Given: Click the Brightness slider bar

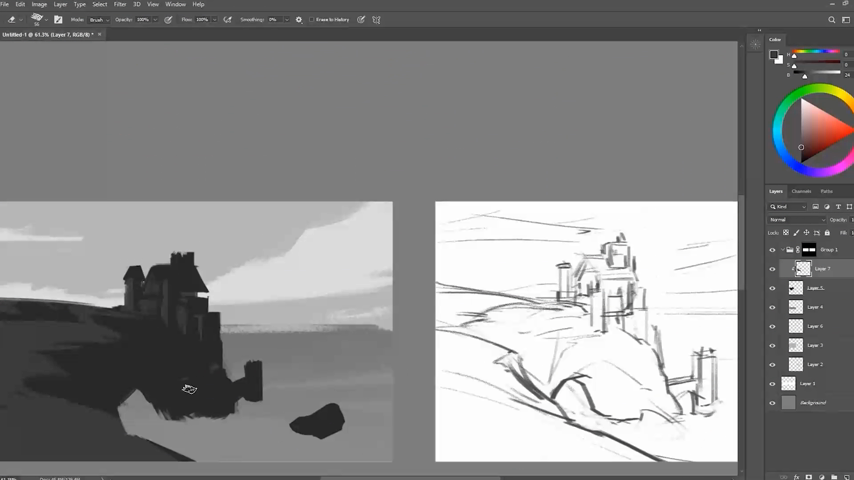Looking at the screenshot, I should (x=816, y=72).
